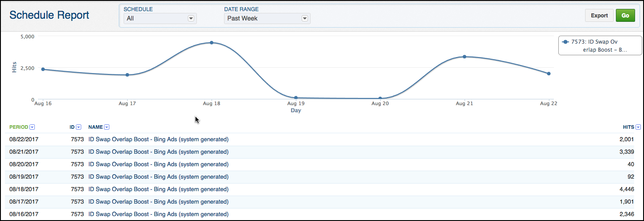Click the Aug 22 data point on chart
644x221 pixels.
click(x=549, y=74)
